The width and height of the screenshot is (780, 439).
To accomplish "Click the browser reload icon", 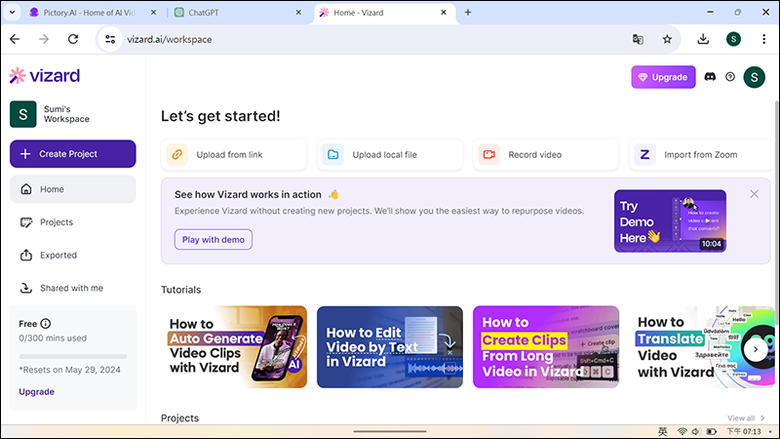I will [x=73, y=39].
